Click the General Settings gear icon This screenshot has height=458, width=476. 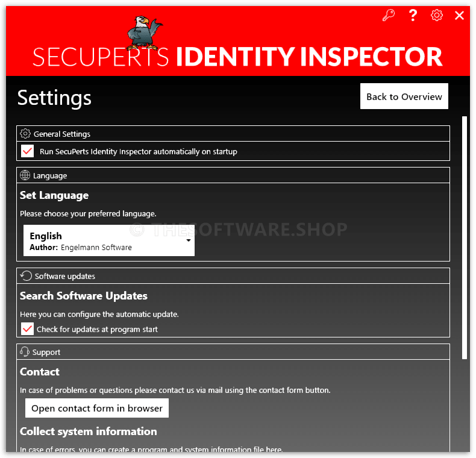25,134
